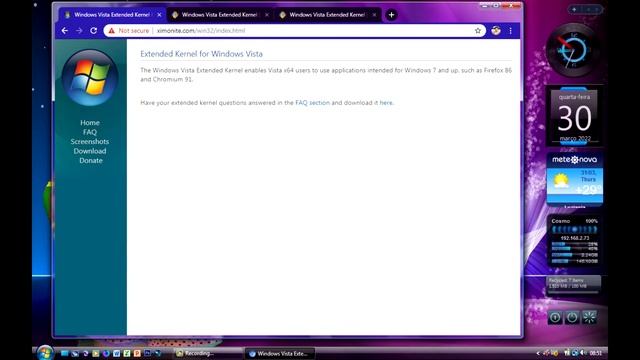Open the media player quick launch icon

tap(96, 353)
